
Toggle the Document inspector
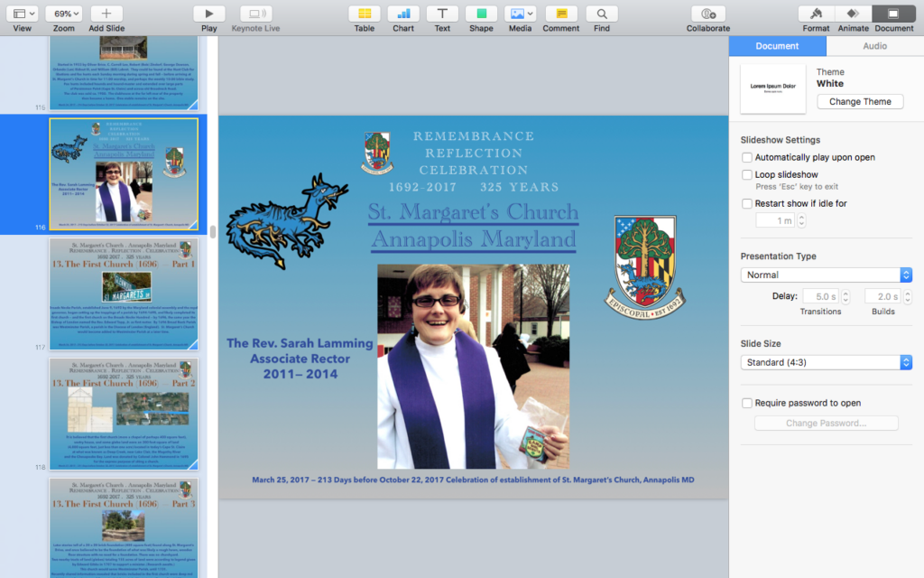[x=893, y=14]
